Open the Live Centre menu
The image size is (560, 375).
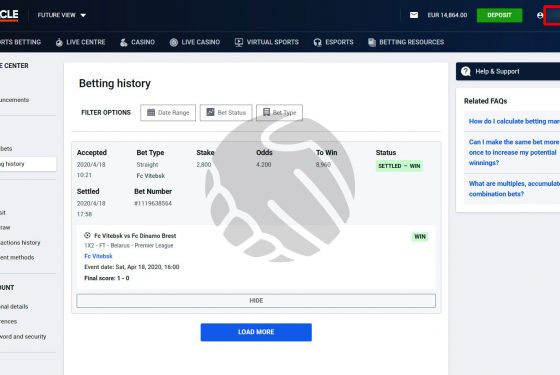(x=81, y=42)
